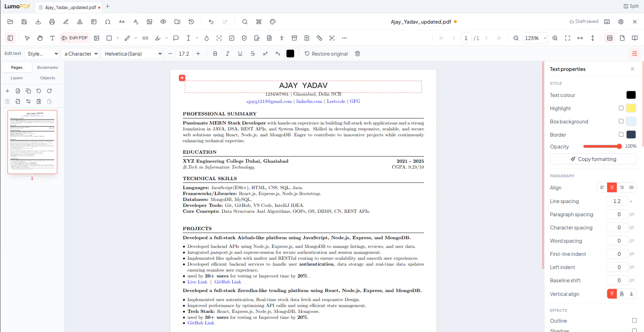The height and width of the screenshot is (332, 644).
Task: Expand the shape tool dropdown arrow
Action: (118, 38)
